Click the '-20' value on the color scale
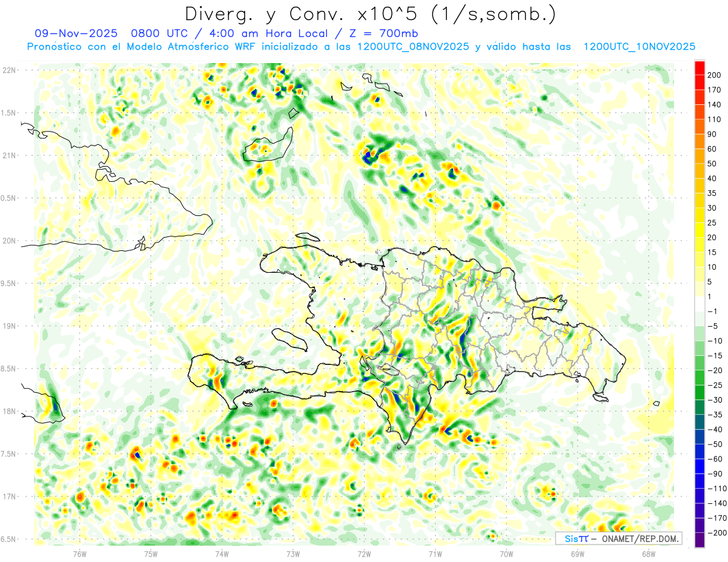The image size is (728, 562). (x=715, y=370)
